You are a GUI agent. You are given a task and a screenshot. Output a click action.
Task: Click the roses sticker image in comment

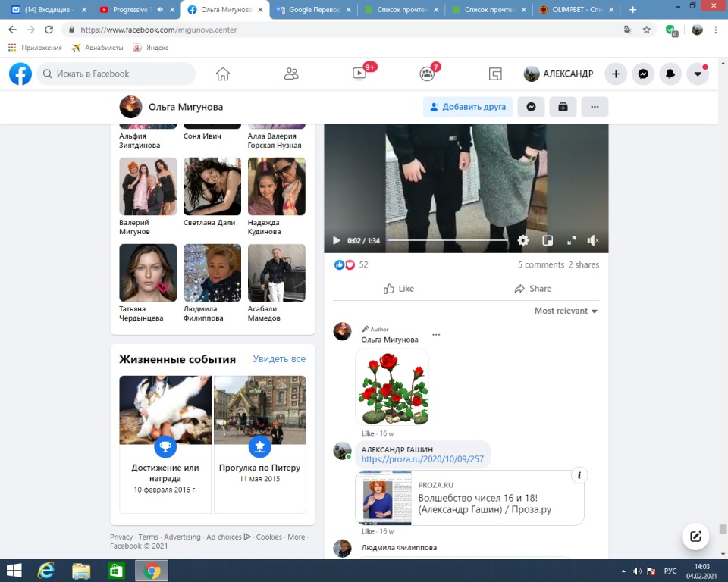coord(392,388)
